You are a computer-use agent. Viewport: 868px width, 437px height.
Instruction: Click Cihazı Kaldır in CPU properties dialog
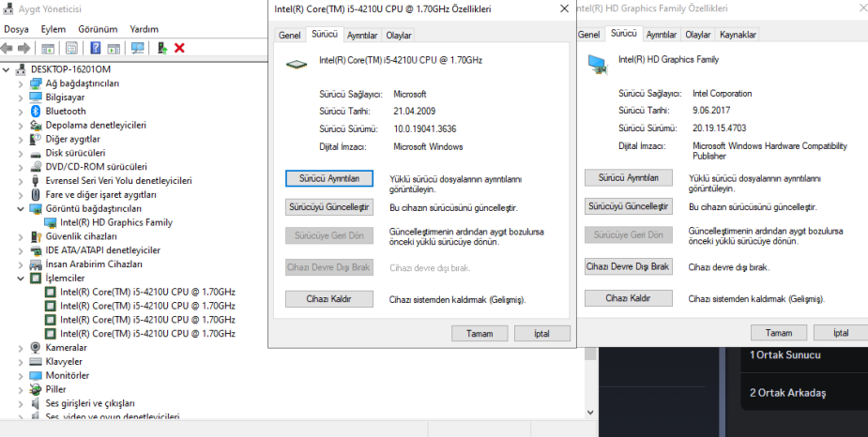(x=329, y=299)
